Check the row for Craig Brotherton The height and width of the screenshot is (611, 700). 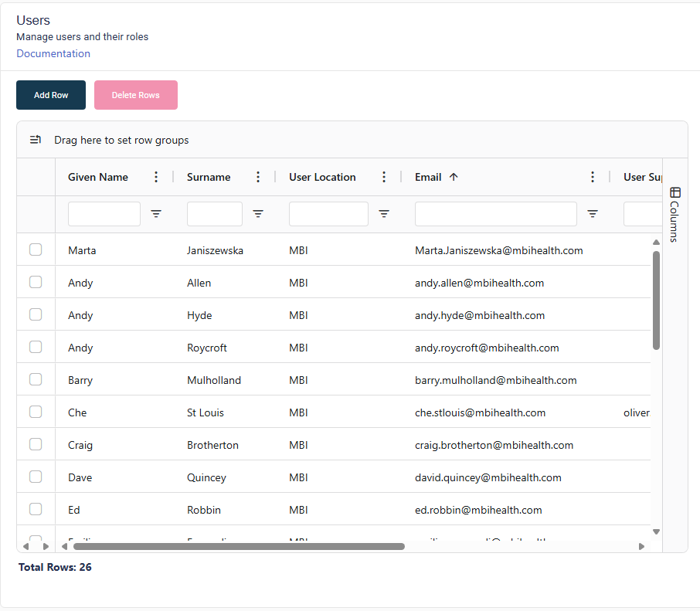[36, 444]
